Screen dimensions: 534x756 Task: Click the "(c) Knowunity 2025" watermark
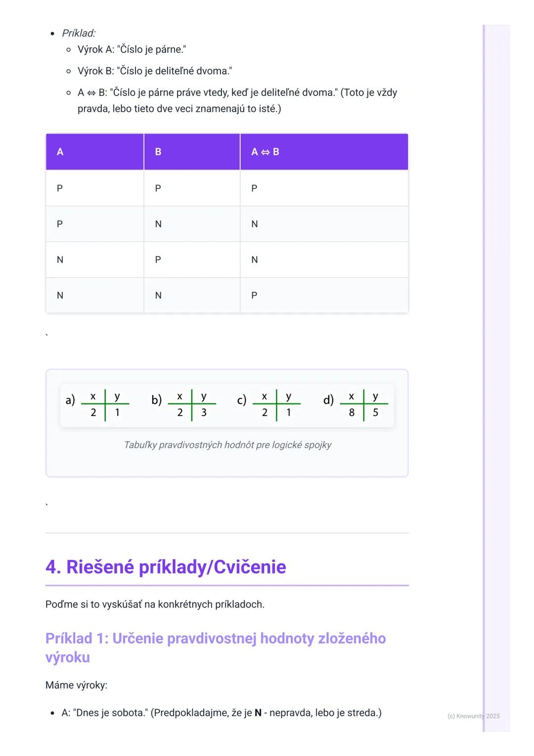(x=473, y=716)
